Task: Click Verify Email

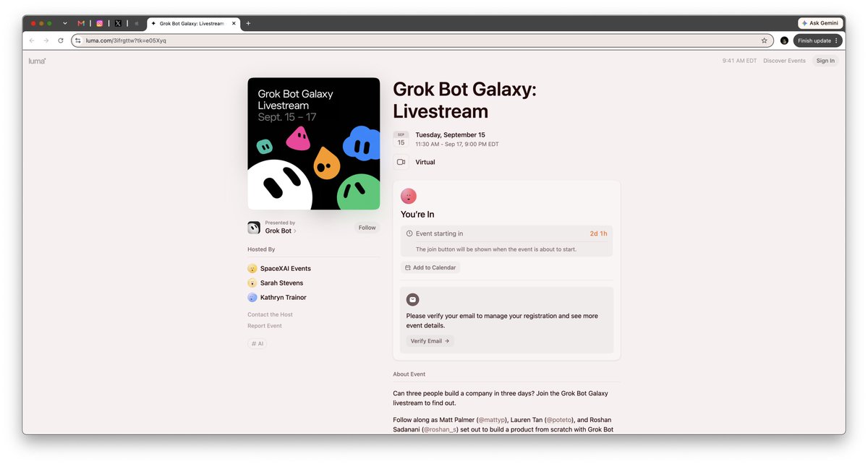Action: [x=430, y=341]
